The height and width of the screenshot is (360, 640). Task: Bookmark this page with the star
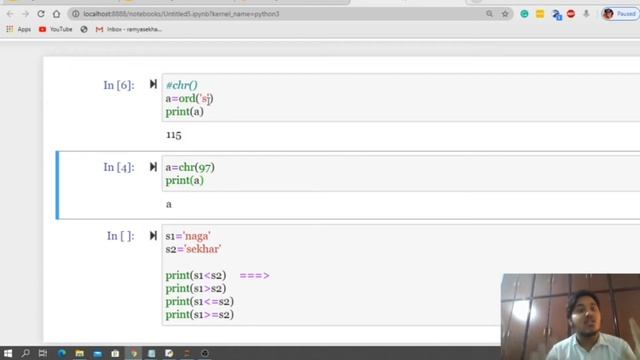(x=505, y=14)
